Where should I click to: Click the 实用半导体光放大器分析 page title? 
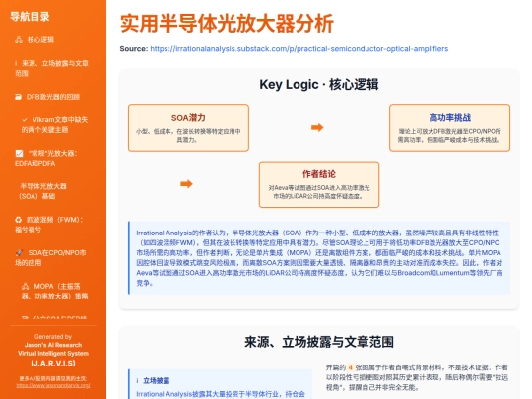click(227, 23)
